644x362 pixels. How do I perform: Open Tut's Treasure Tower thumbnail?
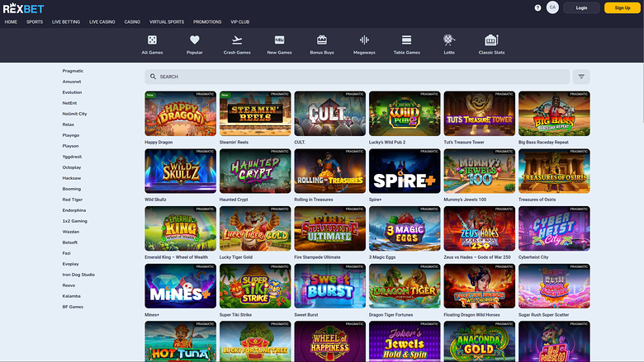click(480, 114)
